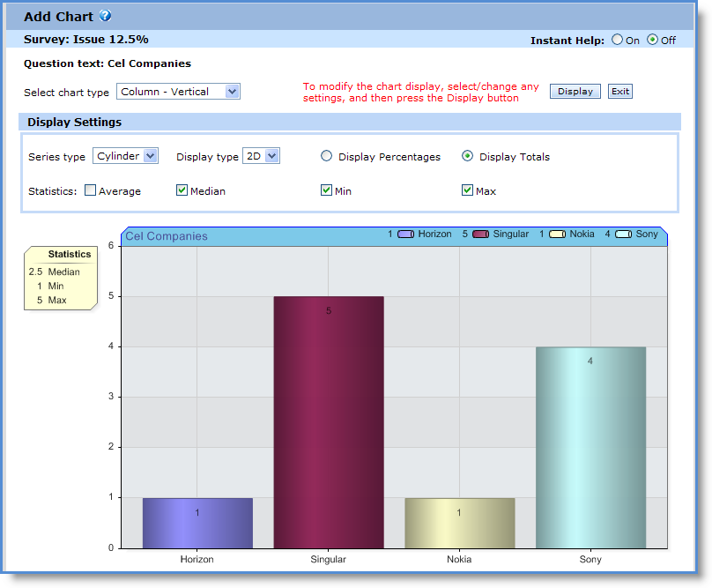The image size is (712, 588).
Task: Click the '5 Max' statistics entry
Action: (51, 300)
